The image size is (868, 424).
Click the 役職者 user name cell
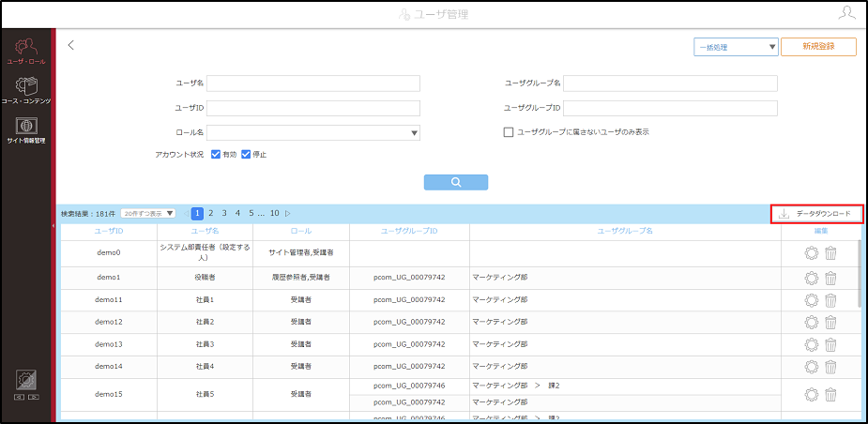(205, 278)
